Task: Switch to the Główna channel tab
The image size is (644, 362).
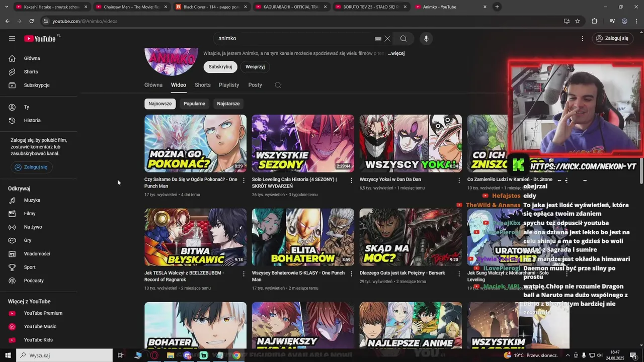Action: [153, 85]
